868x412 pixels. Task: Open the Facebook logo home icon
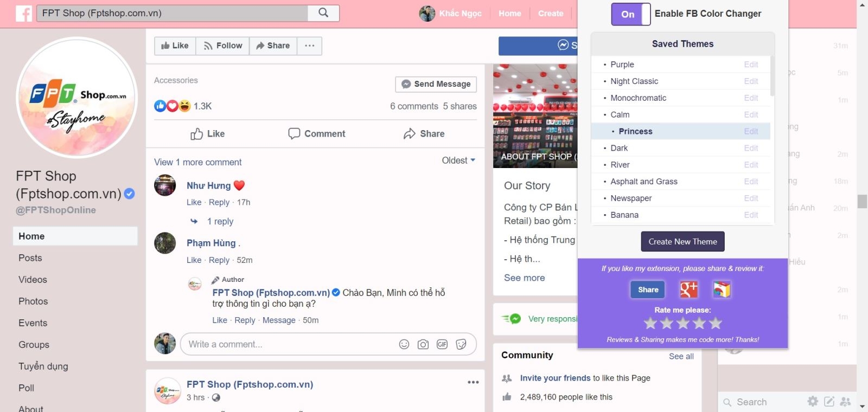(24, 13)
